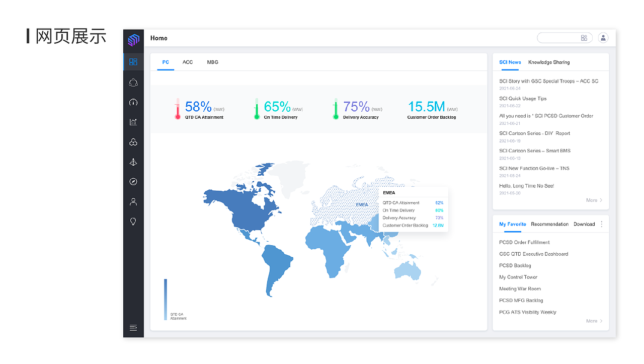Switch to the PC tab
Screen dimensions: 644x364
166,62
